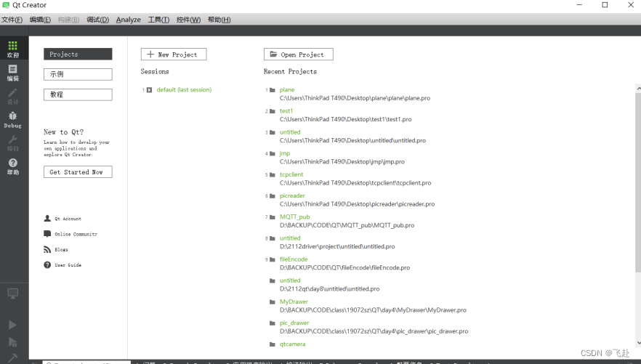Click the D:\2112driver untitled.pro path

point(337,246)
